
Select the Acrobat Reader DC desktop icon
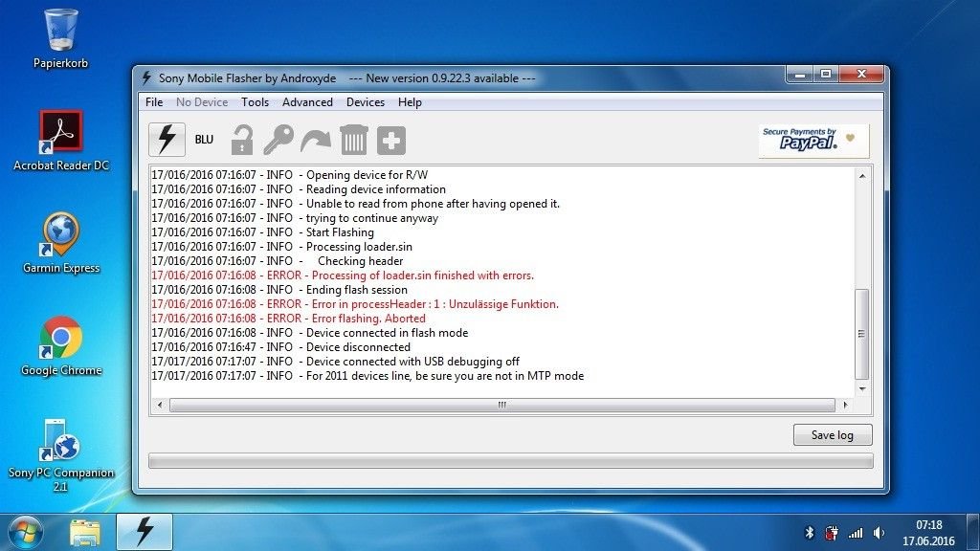[x=60, y=141]
